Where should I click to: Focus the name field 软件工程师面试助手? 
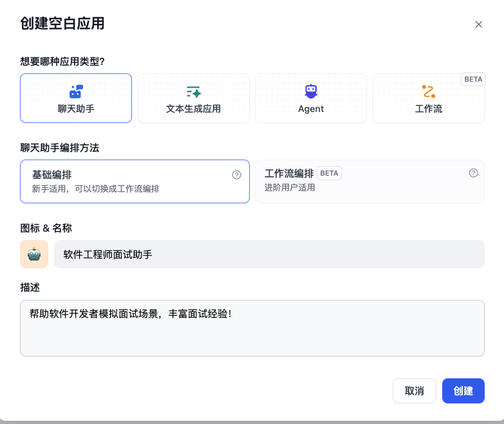(268, 254)
